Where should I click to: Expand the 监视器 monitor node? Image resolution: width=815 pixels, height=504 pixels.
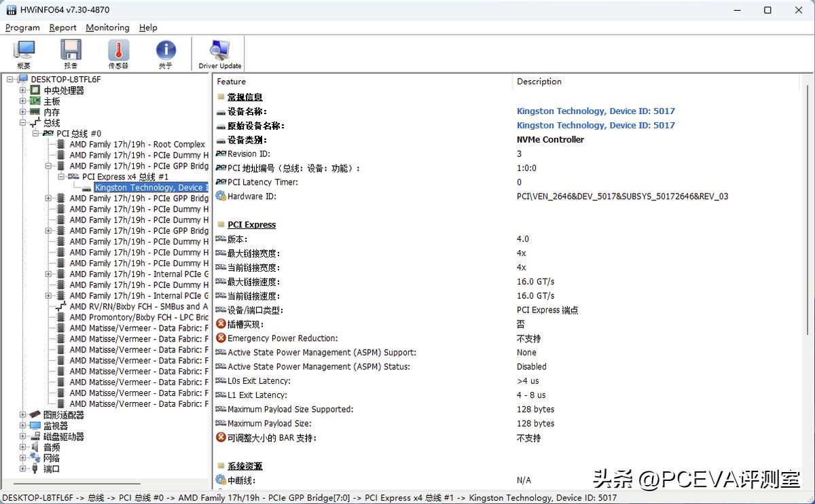tap(22, 425)
